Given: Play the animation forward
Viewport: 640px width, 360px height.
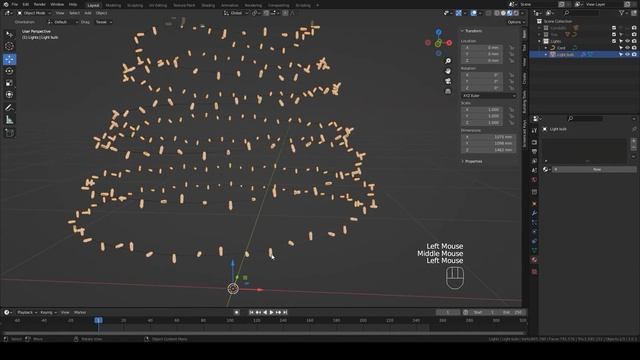Looking at the screenshot, I should click(271, 312).
